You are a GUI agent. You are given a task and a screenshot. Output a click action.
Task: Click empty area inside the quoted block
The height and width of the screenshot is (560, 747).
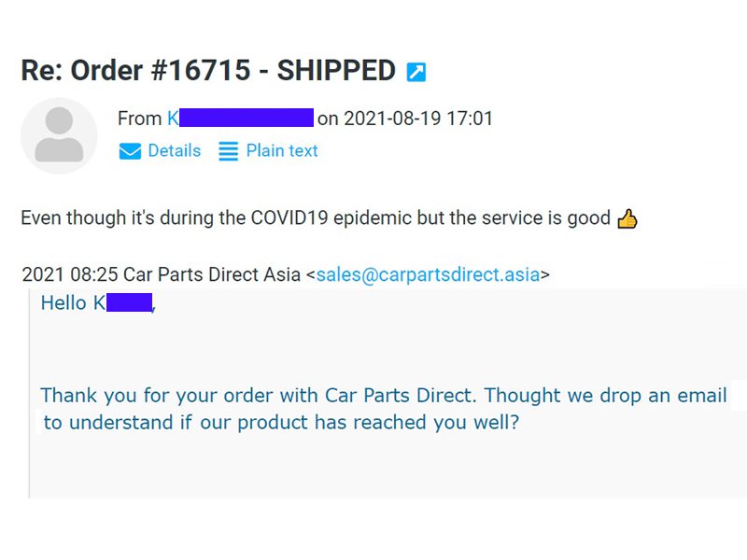coord(381,467)
